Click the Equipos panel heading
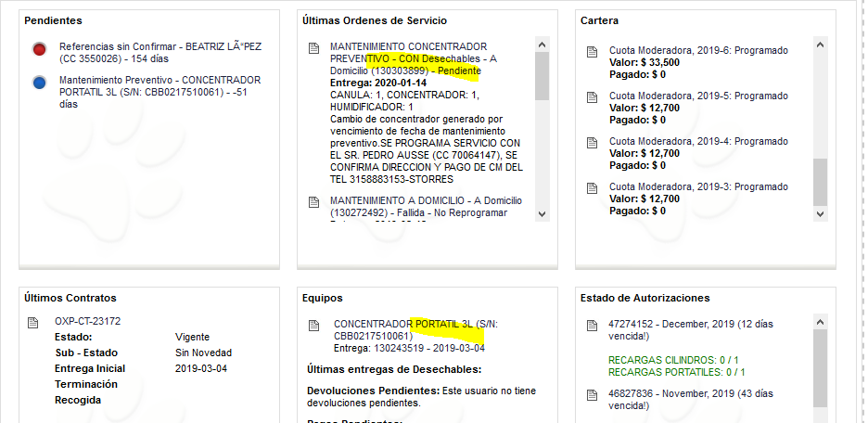868x423 pixels. [x=322, y=298]
